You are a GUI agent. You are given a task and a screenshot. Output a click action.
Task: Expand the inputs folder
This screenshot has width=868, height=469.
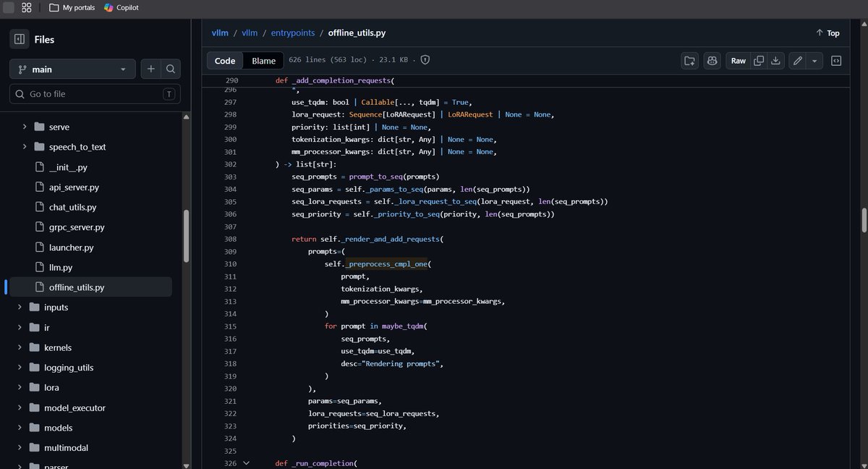(20, 307)
